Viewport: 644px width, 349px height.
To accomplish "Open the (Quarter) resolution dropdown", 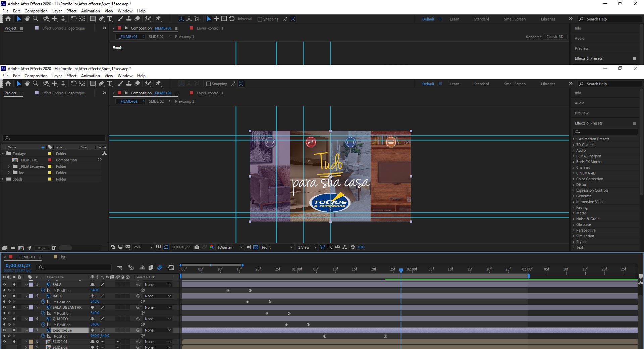I will click(230, 247).
